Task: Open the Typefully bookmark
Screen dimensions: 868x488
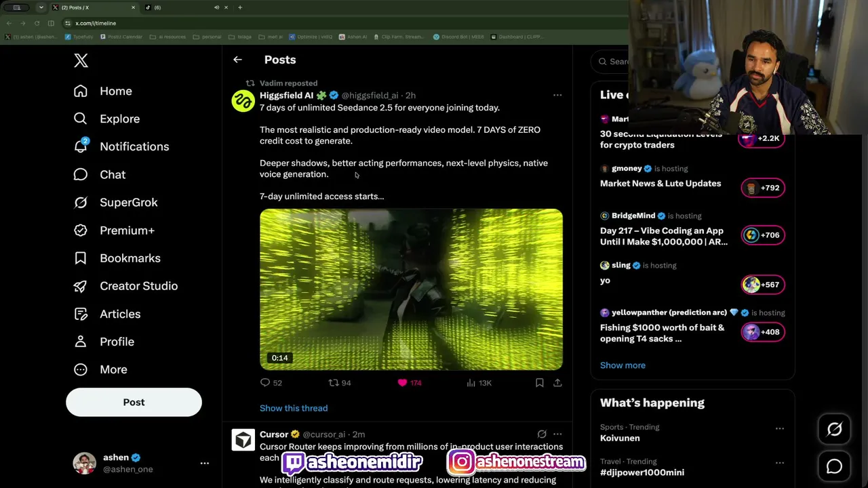Action: (x=79, y=37)
